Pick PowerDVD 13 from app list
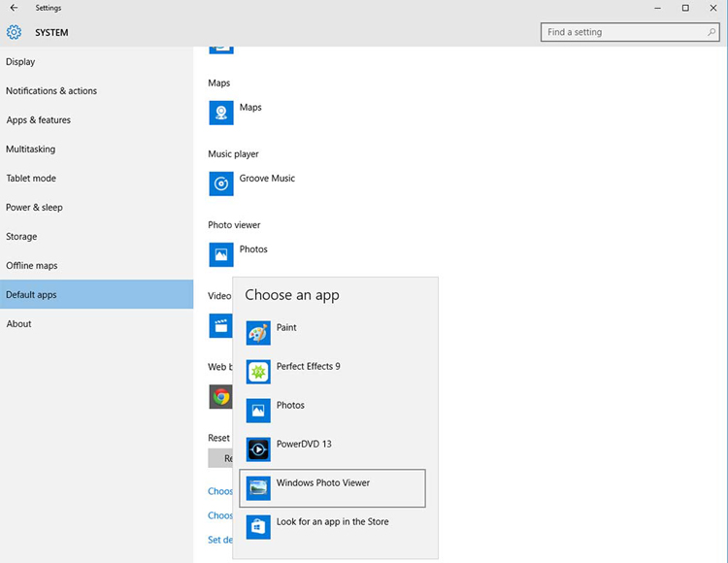 pyautogui.click(x=332, y=449)
